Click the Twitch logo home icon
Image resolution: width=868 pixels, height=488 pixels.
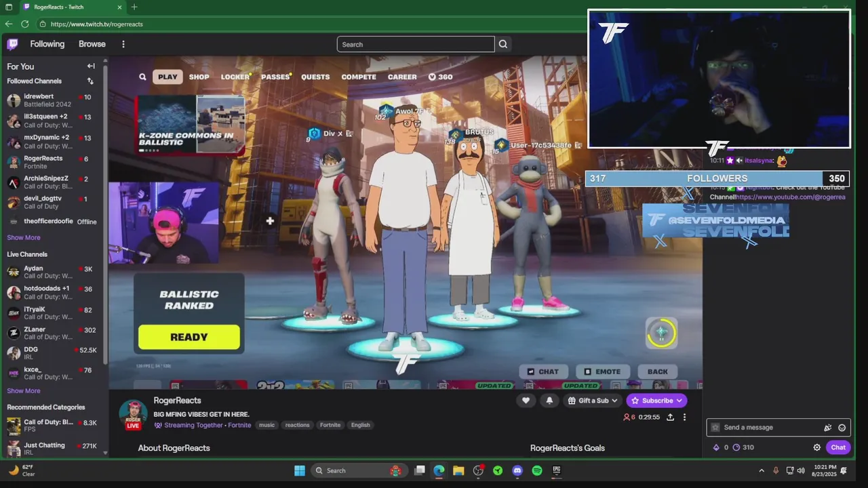[x=12, y=44]
